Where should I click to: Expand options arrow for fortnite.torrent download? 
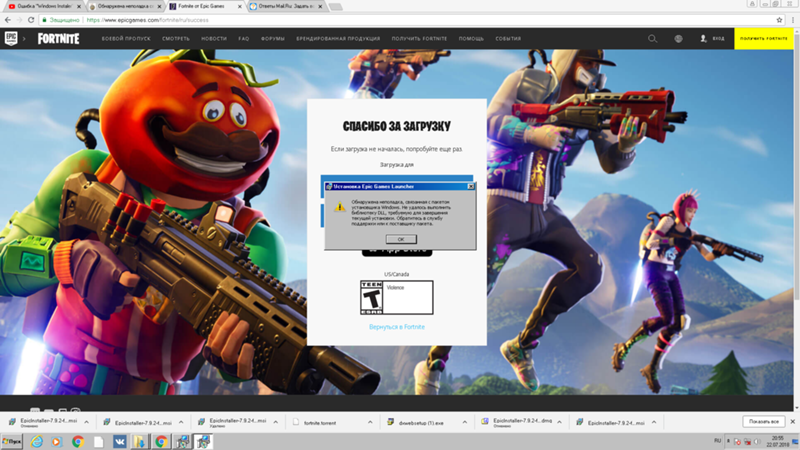[x=370, y=422]
